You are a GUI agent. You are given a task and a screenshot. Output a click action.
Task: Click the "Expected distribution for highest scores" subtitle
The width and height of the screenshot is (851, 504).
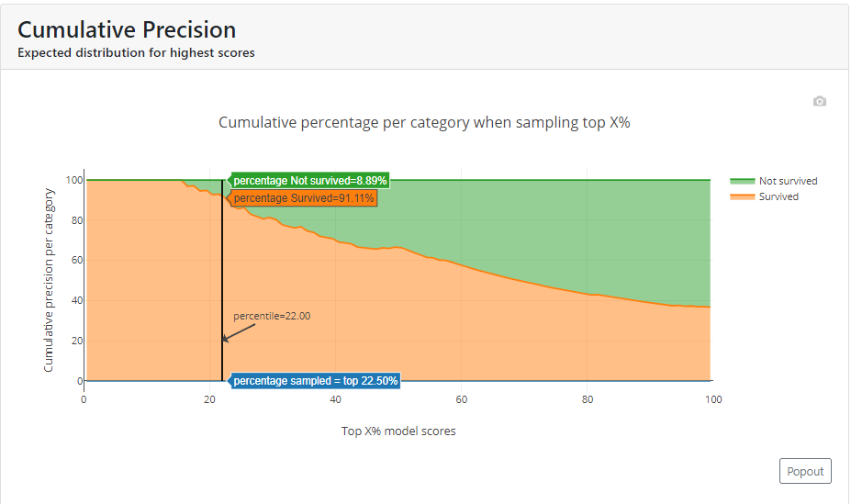136,53
